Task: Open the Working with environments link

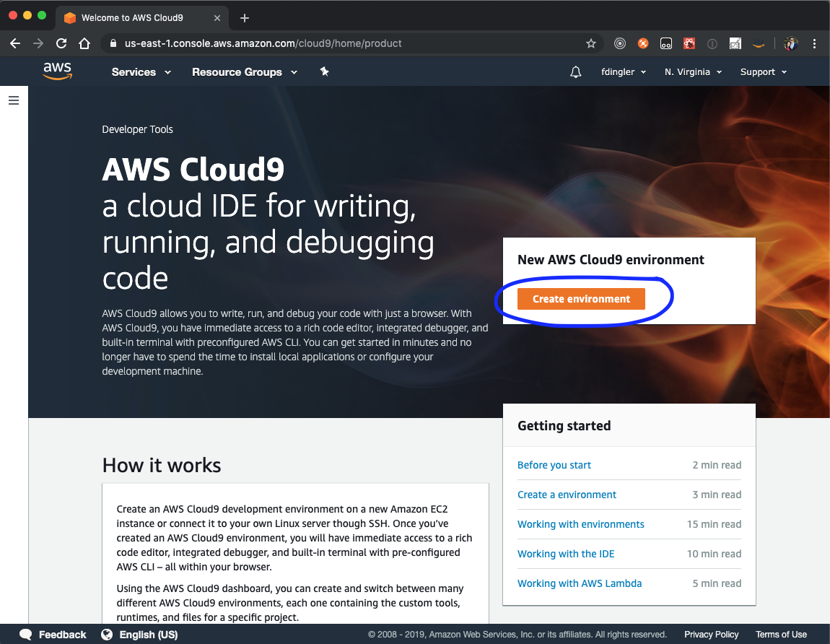Action: tap(581, 524)
